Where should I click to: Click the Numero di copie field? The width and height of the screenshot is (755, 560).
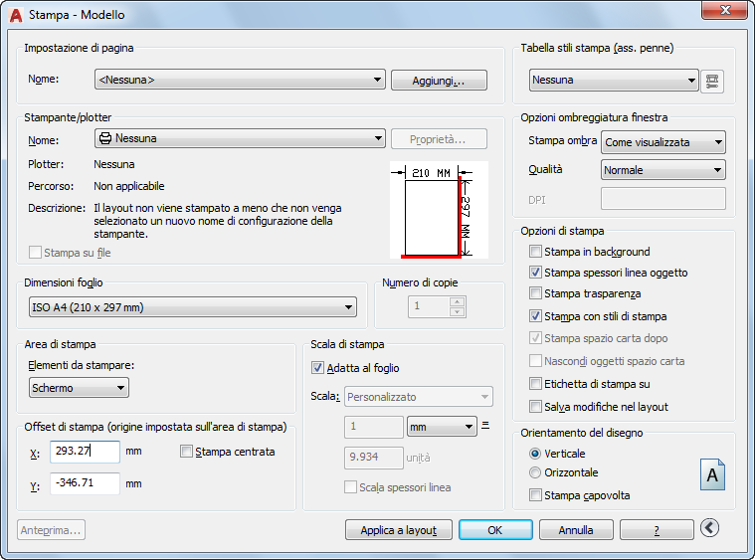tap(429, 306)
